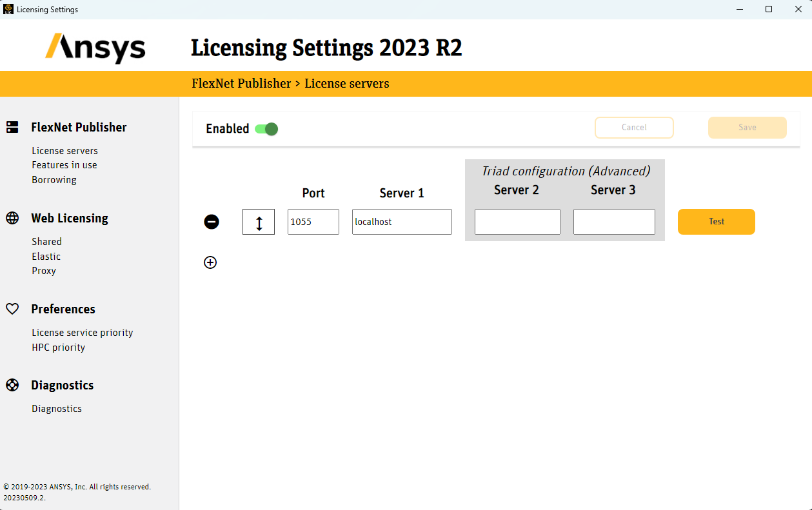Click the Ansys logo

click(95, 48)
